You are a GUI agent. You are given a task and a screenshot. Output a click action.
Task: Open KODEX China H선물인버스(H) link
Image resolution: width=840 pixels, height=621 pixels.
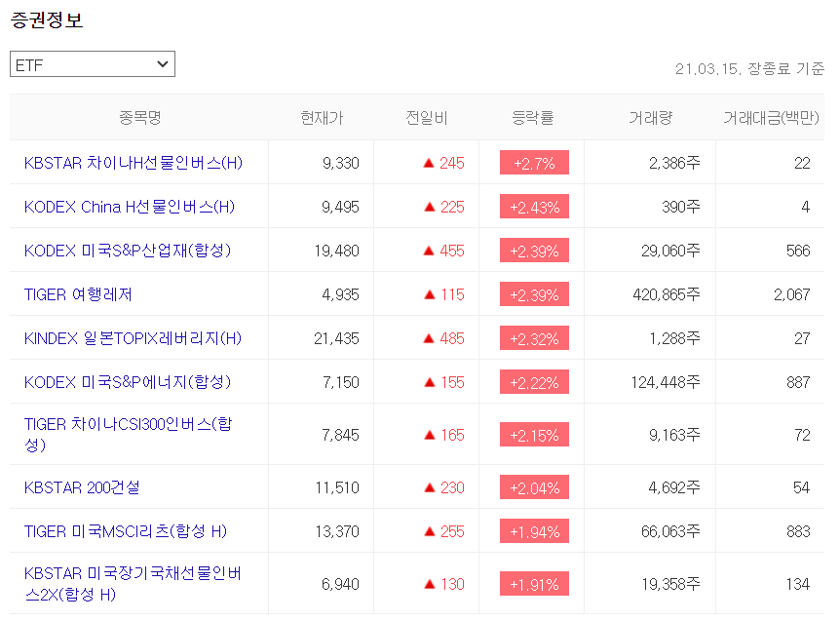point(130,207)
